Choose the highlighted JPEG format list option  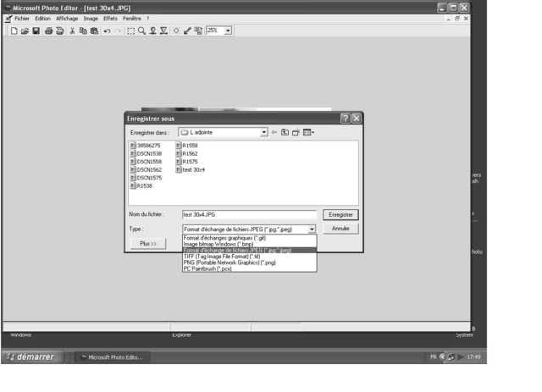coord(249,251)
